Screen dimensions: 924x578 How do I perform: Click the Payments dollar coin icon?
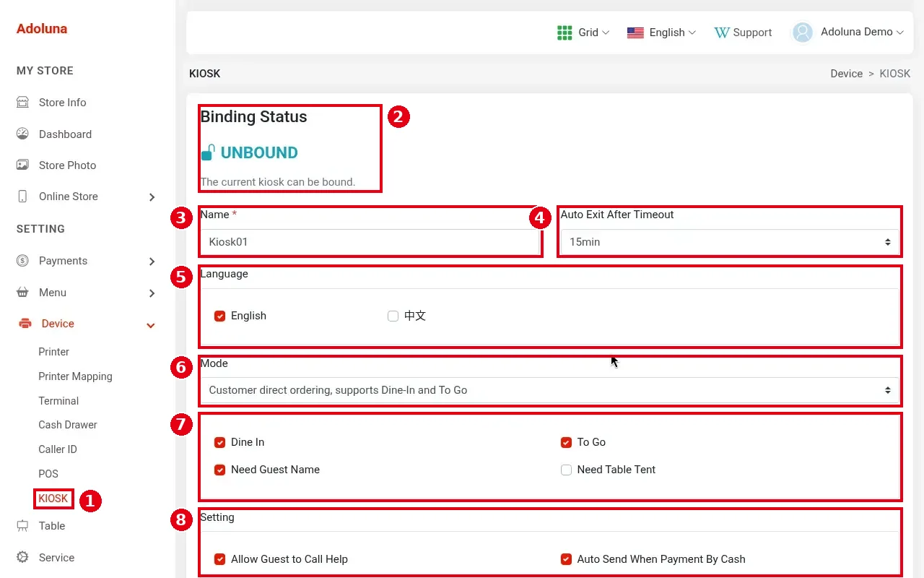(22, 261)
